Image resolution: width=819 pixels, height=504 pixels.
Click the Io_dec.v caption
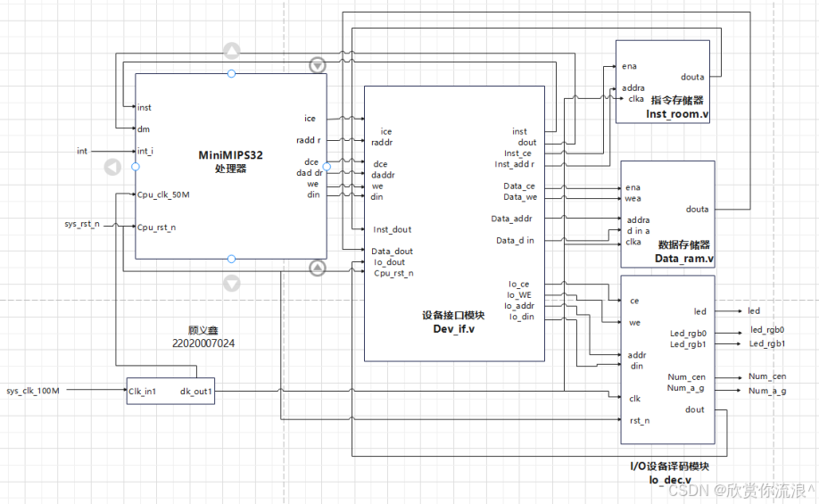[x=670, y=479]
